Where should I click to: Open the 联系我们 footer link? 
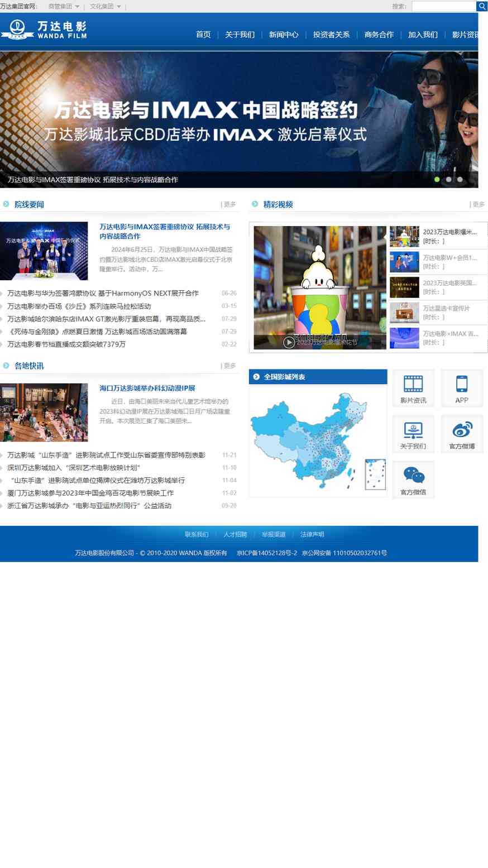(197, 534)
